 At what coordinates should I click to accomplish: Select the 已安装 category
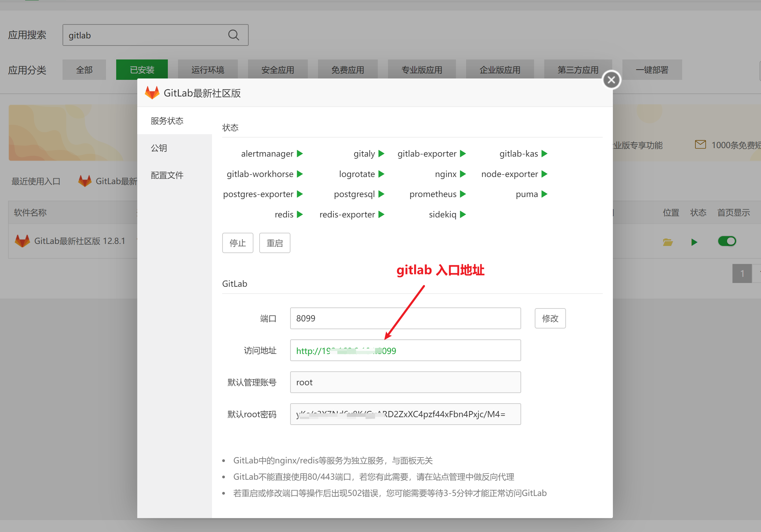[x=142, y=70]
